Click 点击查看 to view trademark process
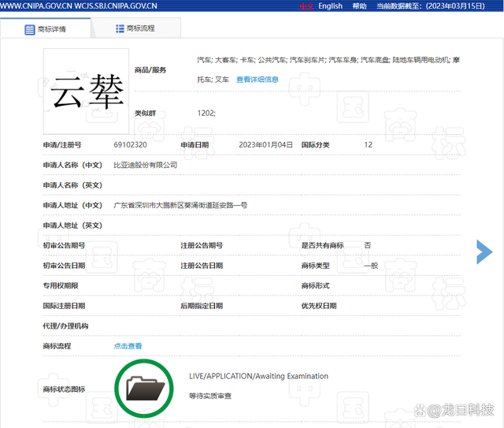Image resolution: width=504 pixels, height=428 pixels. click(128, 346)
